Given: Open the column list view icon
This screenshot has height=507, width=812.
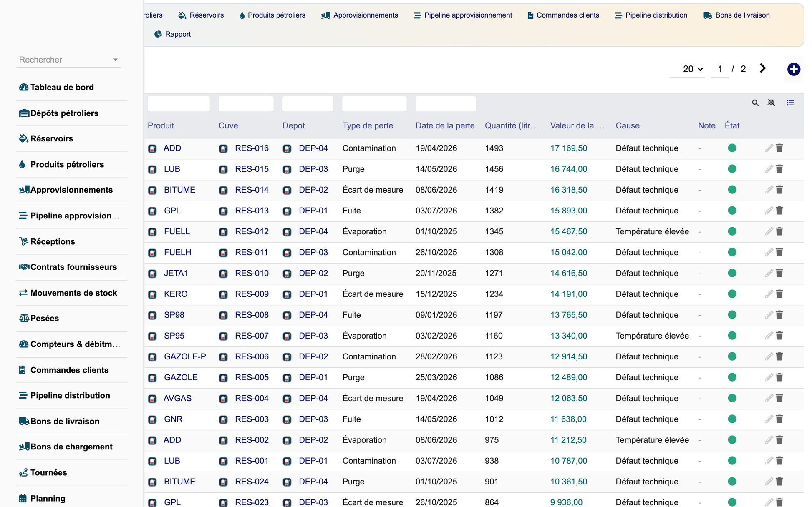Looking at the screenshot, I should [x=790, y=103].
